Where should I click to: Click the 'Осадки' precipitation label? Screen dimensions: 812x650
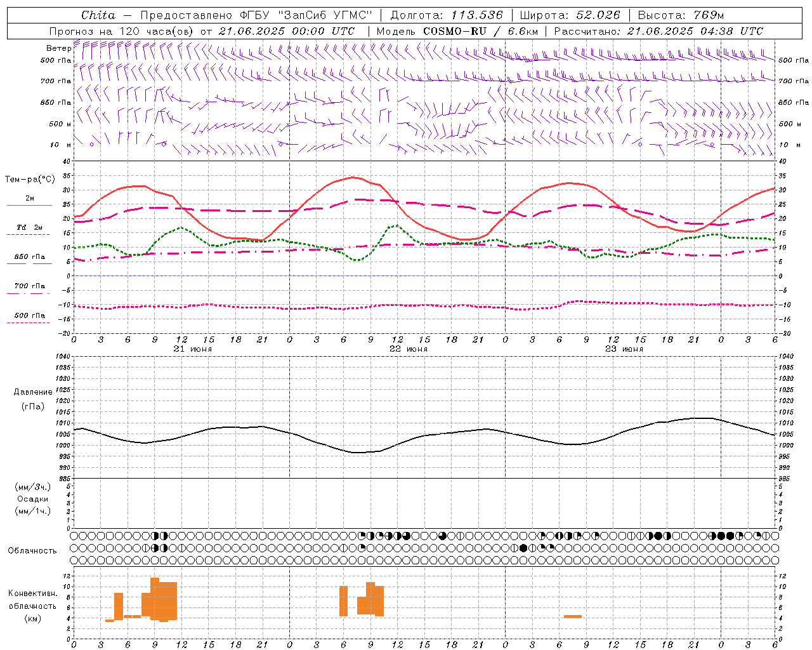tap(33, 499)
